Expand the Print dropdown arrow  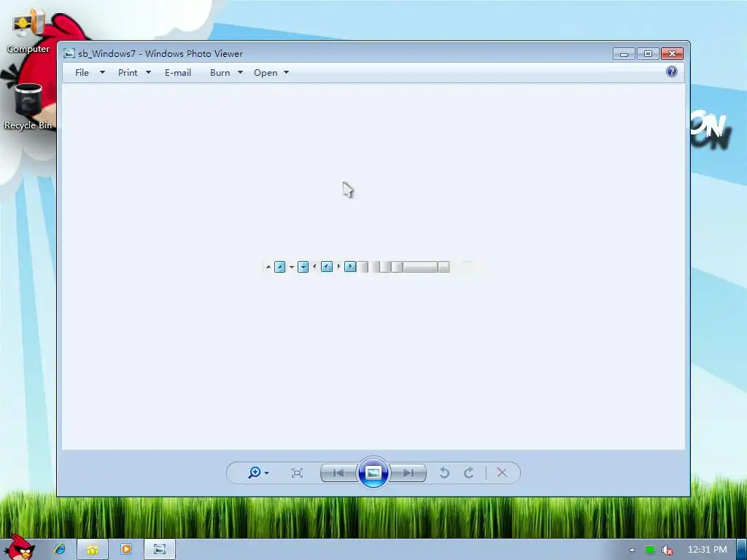coord(148,72)
